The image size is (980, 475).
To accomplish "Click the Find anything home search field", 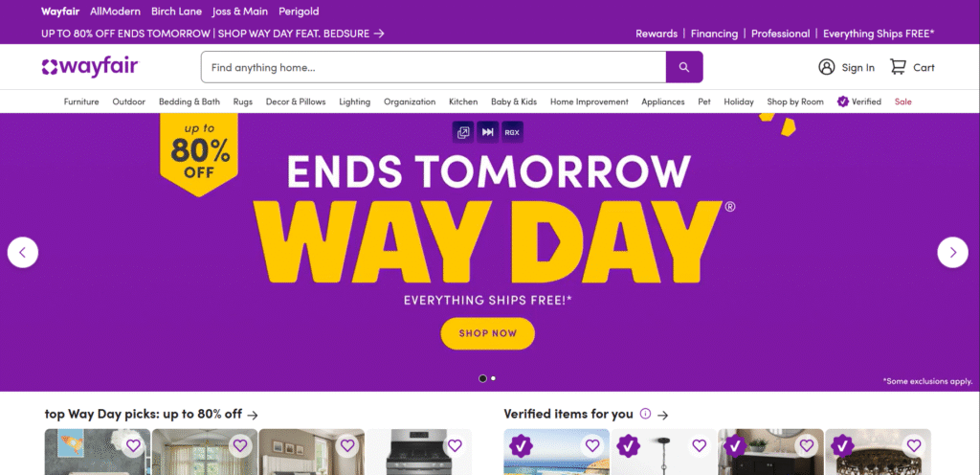I will pos(434,67).
